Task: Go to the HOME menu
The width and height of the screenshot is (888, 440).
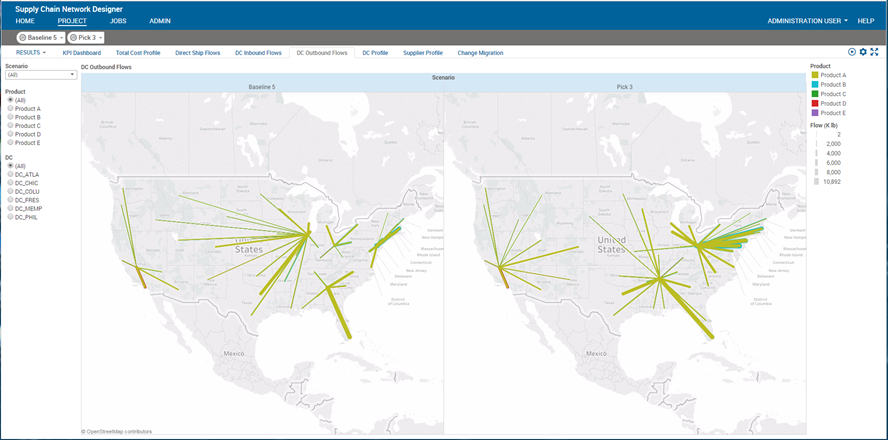Action: click(x=25, y=21)
